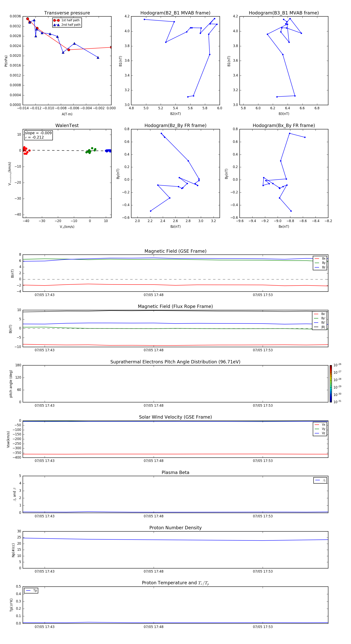Click '07/05 17:53' tick under Proton Number Density
Viewport: 351px width, 644px height.
point(262,571)
